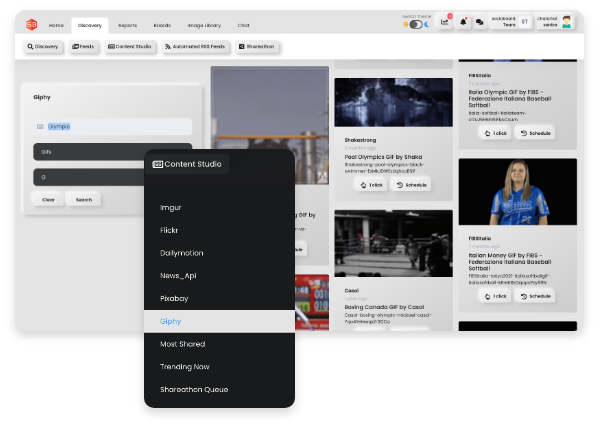Screen dimensions: 599x428
Task: Click 1click on Pool Olympics GIF card
Action: pyautogui.click(x=372, y=185)
